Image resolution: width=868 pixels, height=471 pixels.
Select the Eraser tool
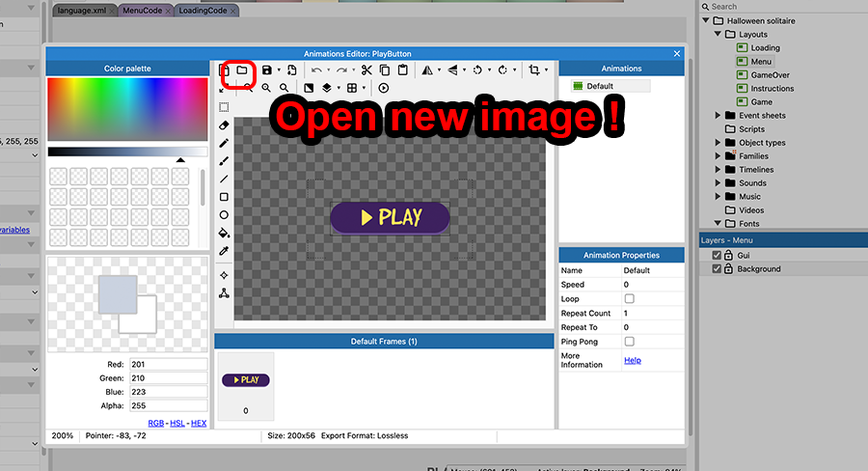[x=224, y=125]
